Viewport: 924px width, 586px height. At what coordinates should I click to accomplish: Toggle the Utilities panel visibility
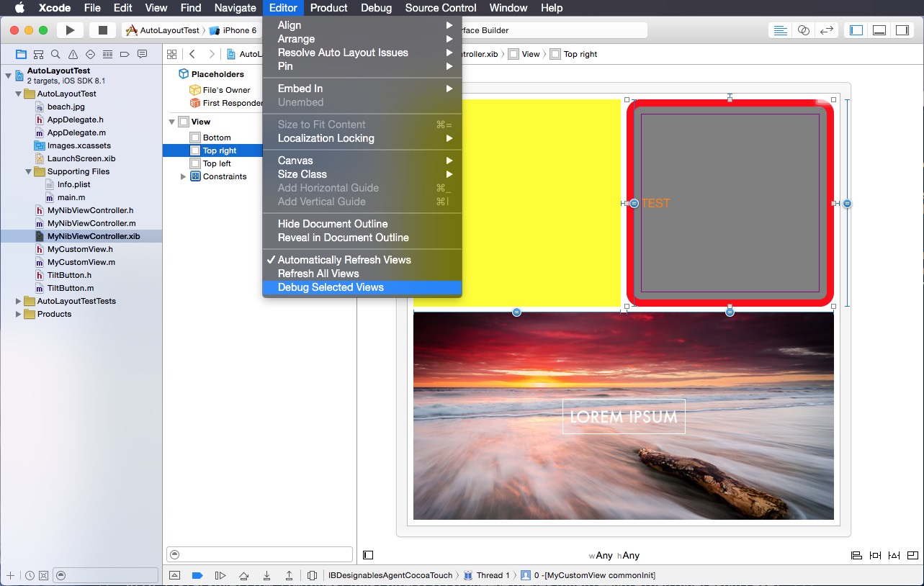click(902, 30)
